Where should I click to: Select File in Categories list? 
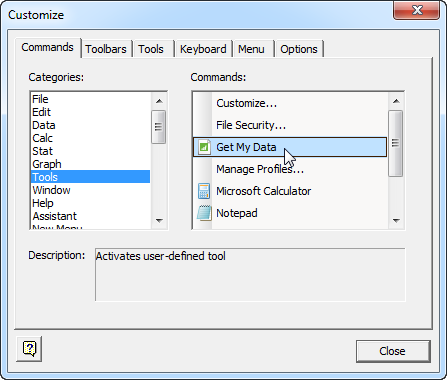[90, 99]
